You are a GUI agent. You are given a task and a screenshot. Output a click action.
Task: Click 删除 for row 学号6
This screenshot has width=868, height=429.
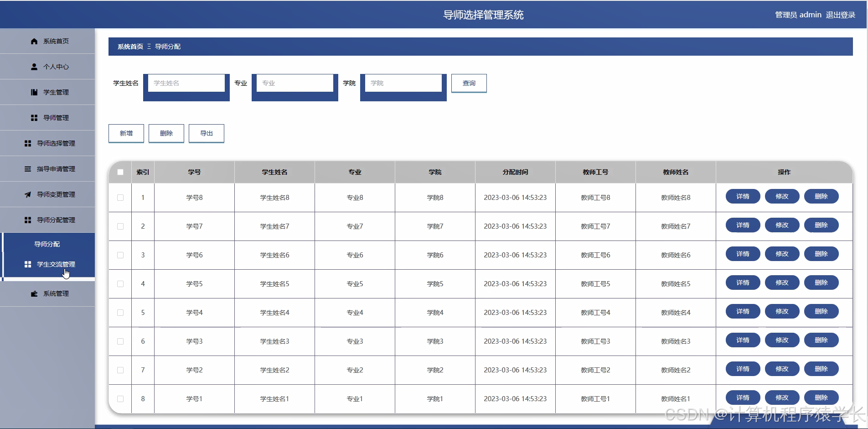tap(821, 254)
